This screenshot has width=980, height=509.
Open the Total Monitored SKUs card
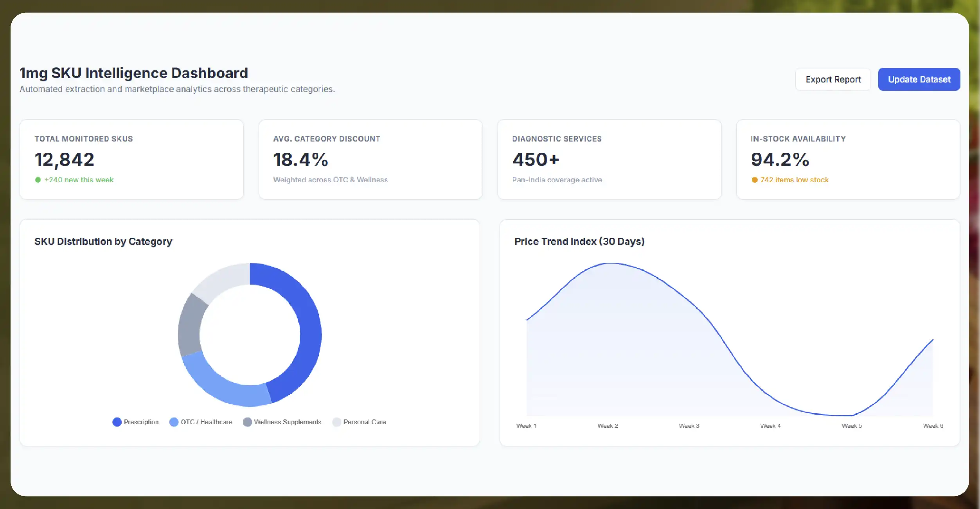click(131, 160)
